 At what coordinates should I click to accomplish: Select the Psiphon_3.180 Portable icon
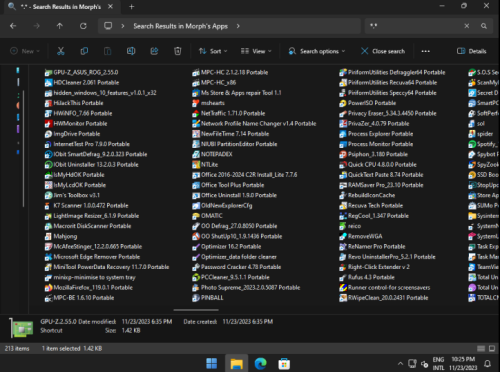click(x=343, y=154)
